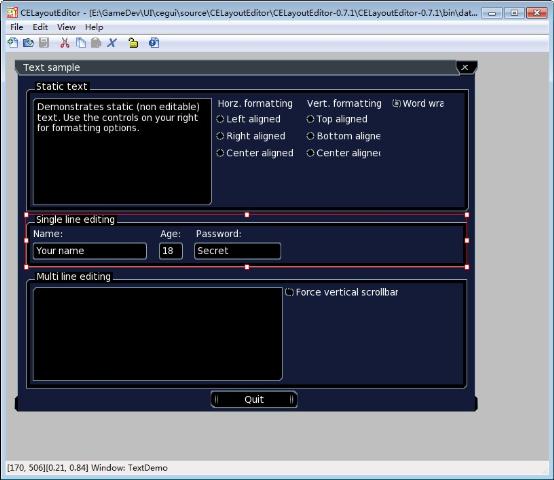Click the yellow padlock lock-selection icon
Viewport: 554px width, 480px height.
click(x=133, y=43)
